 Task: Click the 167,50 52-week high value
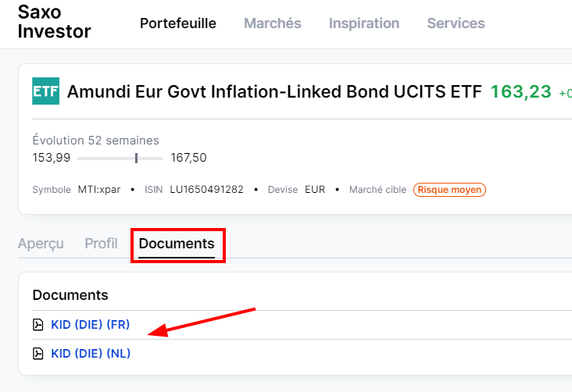[188, 158]
